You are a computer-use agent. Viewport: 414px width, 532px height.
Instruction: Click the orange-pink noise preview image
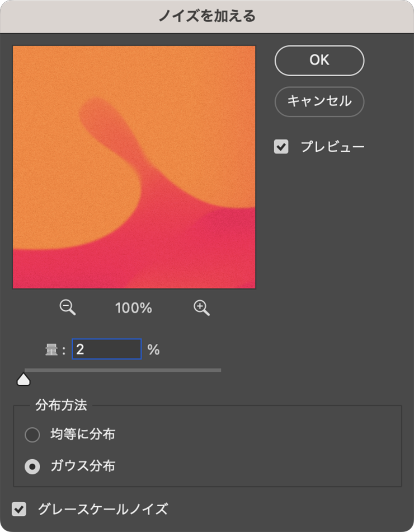pos(134,167)
